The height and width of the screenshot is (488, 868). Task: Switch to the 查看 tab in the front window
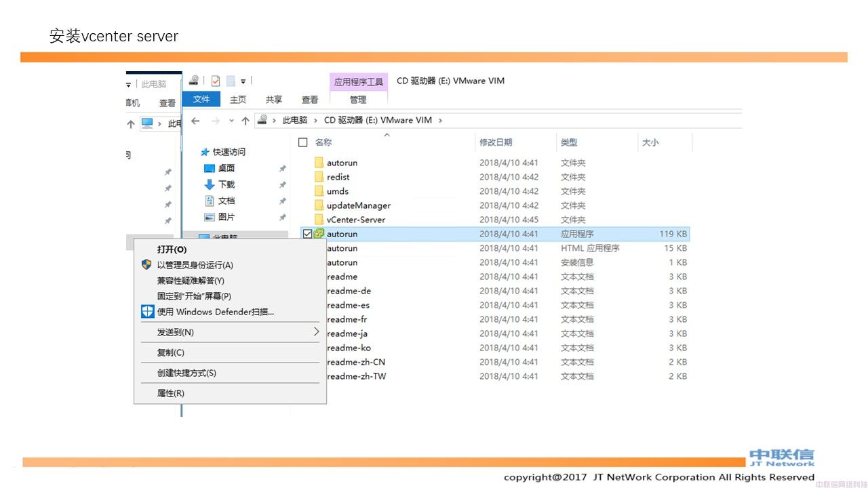310,100
